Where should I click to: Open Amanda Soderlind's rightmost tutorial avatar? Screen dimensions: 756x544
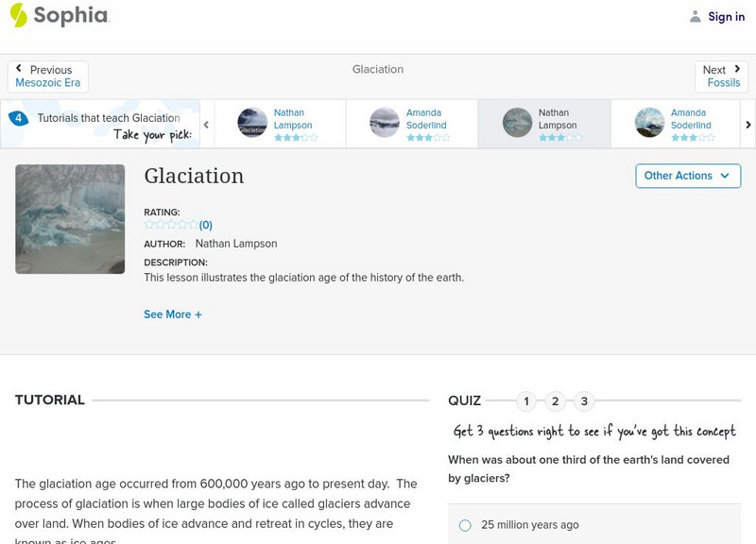coord(650,122)
